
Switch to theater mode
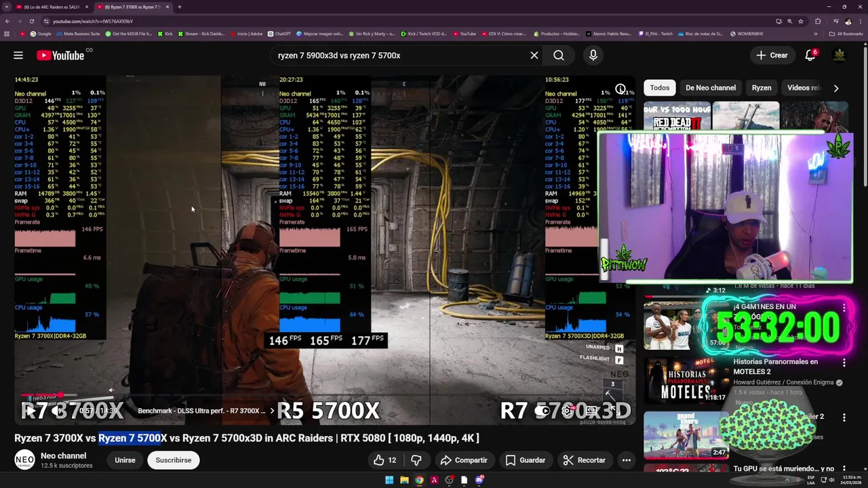click(x=591, y=411)
